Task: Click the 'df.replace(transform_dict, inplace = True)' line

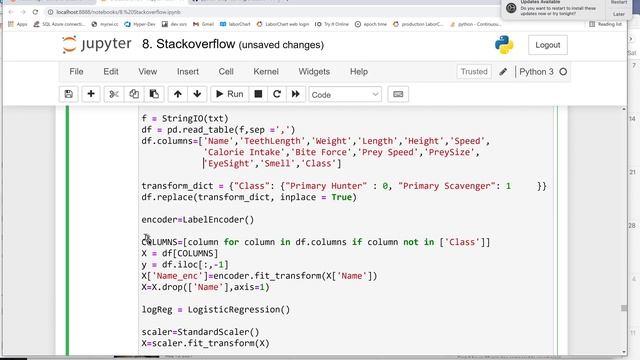Action: [x=249, y=197]
